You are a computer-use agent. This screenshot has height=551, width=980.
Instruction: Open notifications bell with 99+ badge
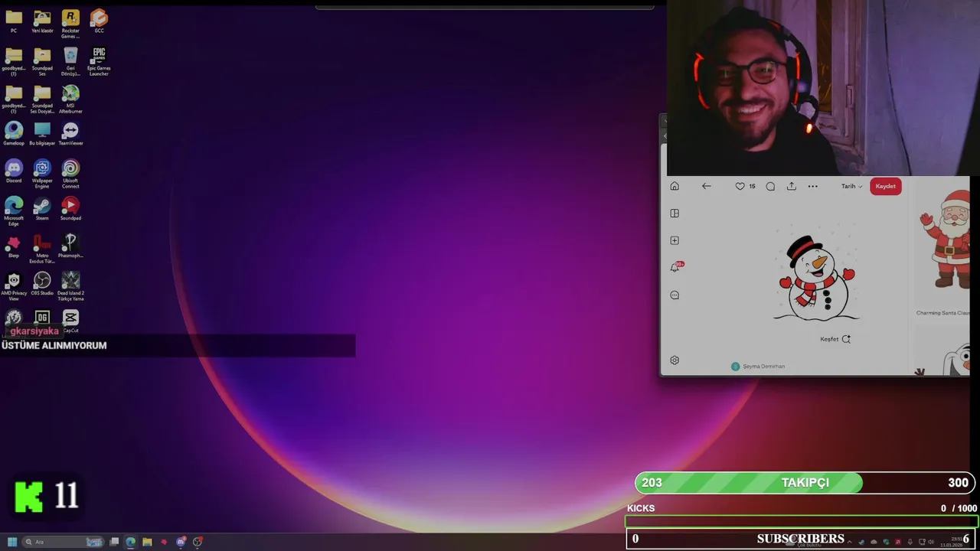pyautogui.click(x=675, y=267)
